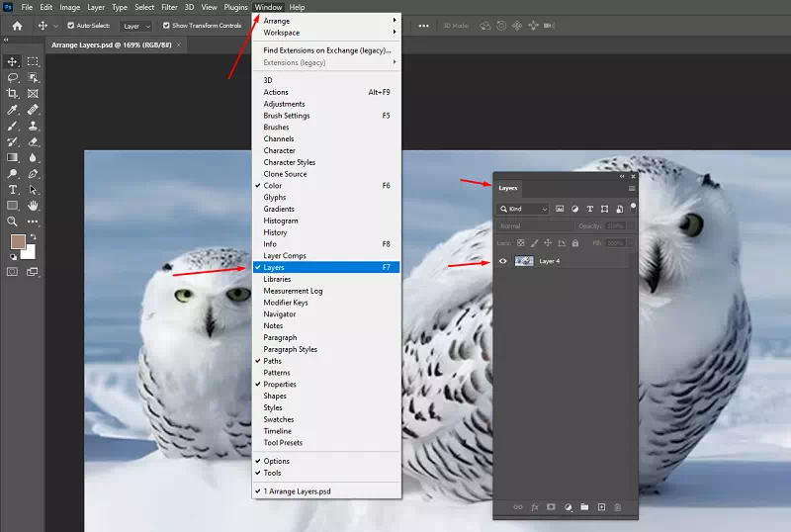Select the Eraser tool

(33, 141)
